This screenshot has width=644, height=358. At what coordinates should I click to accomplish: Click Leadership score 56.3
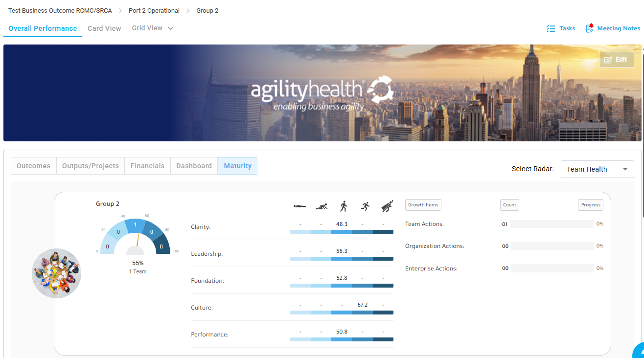(342, 251)
